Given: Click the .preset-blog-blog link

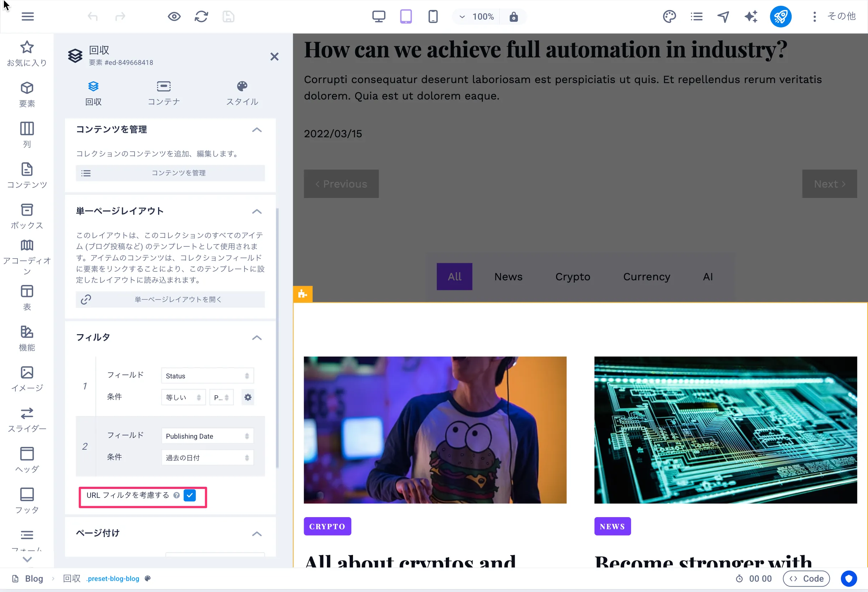Looking at the screenshot, I should click(112, 579).
